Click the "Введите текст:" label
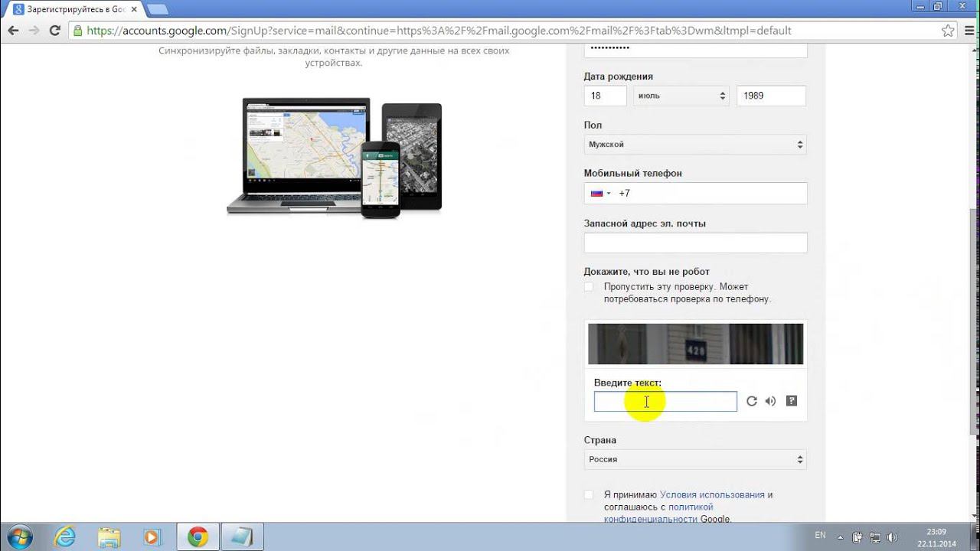 point(628,383)
